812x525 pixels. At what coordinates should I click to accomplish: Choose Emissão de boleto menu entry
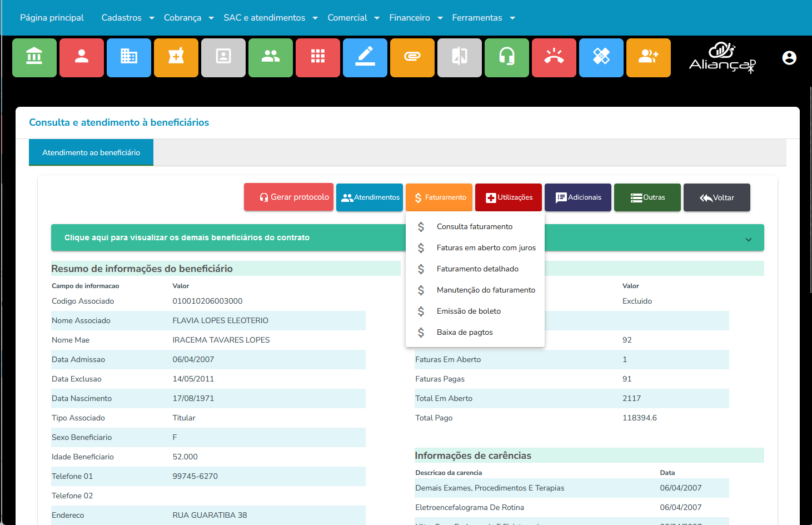[469, 311]
